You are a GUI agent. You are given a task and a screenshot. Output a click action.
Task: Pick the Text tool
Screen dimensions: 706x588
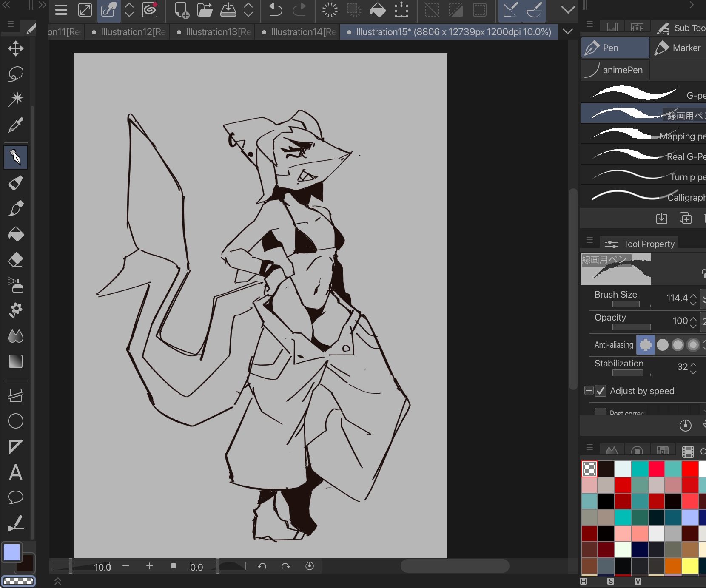click(16, 472)
